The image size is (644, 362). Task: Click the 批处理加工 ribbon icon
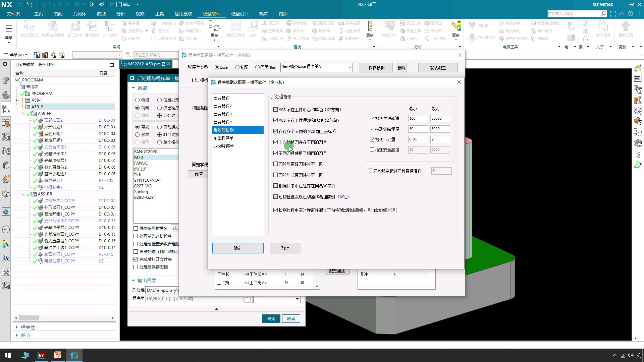[30, 28]
